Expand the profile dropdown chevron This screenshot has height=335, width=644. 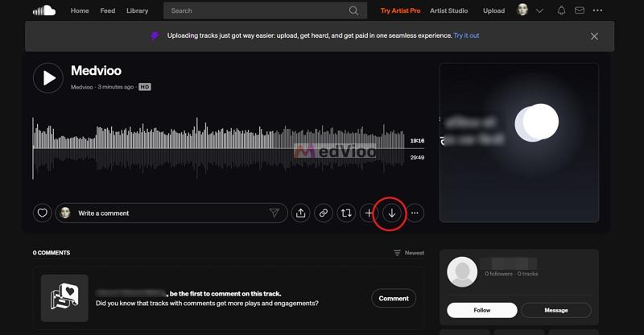[539, 10]
